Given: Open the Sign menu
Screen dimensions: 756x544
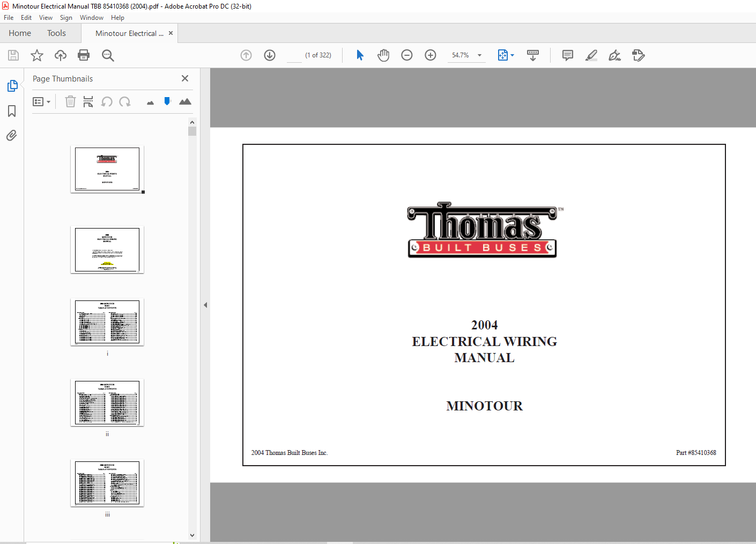Looking at the screenshot, I should pyautogui.click(x=66, y=18).
